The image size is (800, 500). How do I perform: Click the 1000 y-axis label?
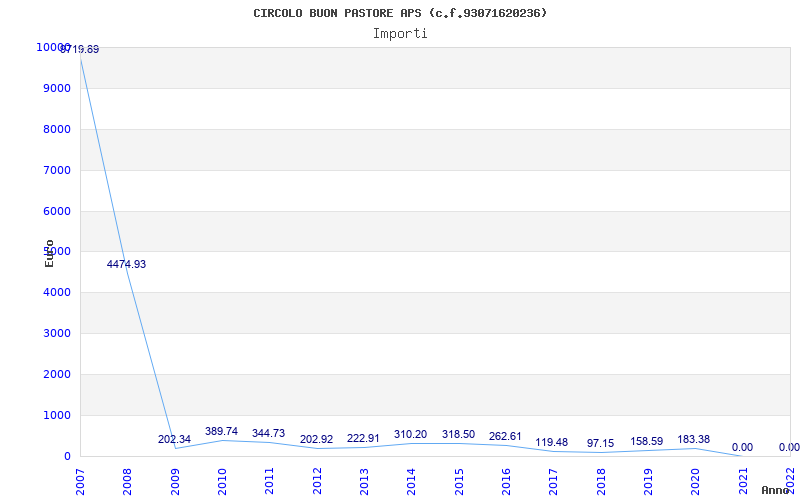57,415
